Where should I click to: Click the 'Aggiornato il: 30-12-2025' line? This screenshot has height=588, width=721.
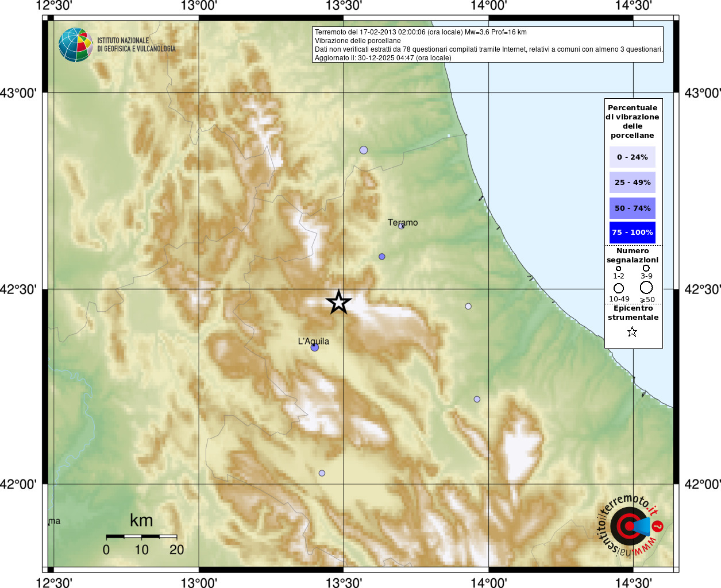(383, 58)
